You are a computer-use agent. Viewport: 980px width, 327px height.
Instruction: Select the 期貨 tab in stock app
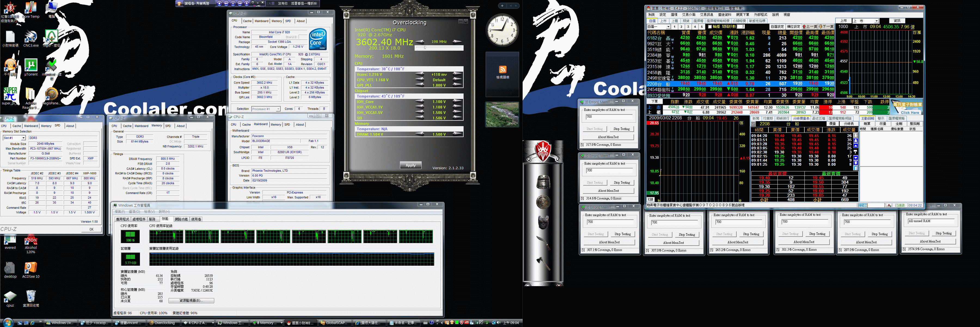[x=686, y=21]
